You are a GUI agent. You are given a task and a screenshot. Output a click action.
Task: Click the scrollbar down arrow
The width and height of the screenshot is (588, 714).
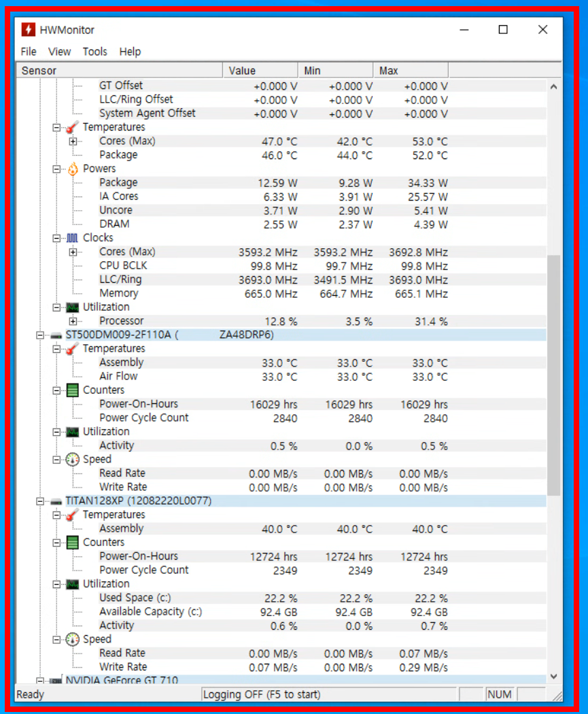coord(553,676)
